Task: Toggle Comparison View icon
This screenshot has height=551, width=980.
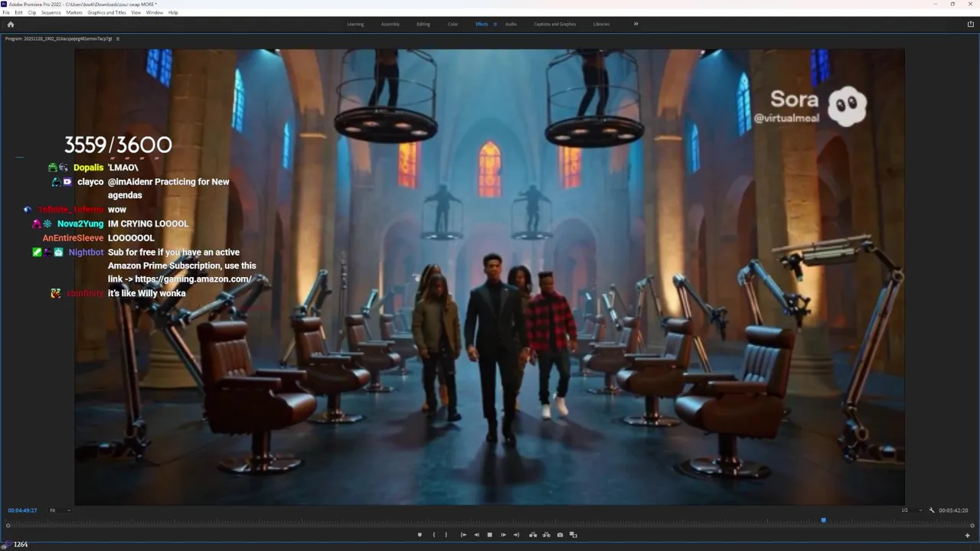Action: coord(573,535)
